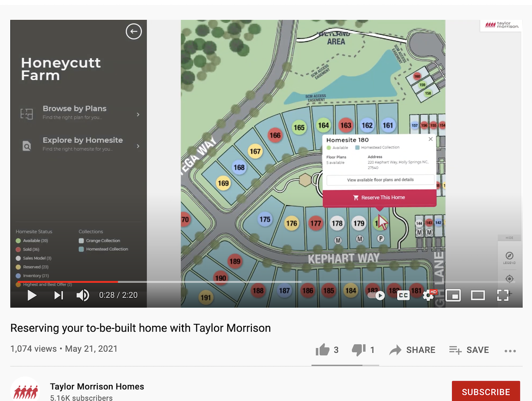
Task: Click HIDE above the legend icon
Action: [510, 238]
